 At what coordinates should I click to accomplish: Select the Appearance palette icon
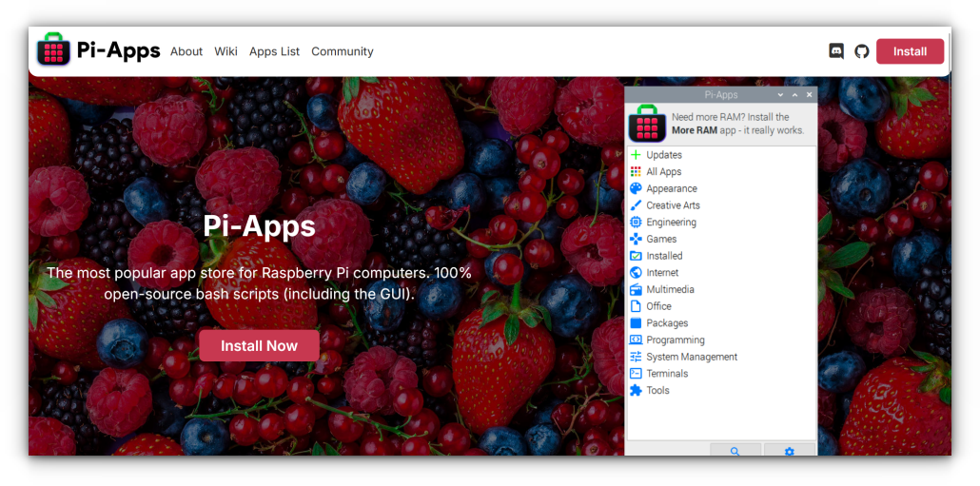click(637, 188)
